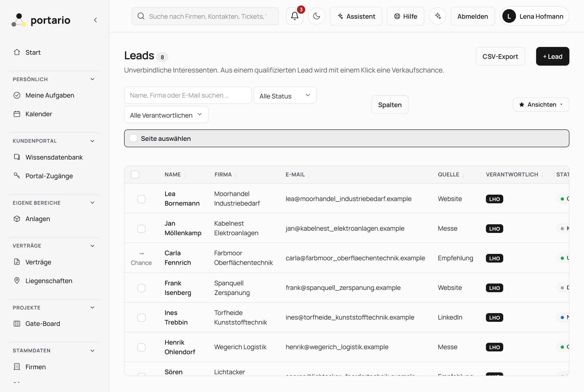This screenshot has width=584, height=392.
Task: Select Frank Isenberg row checkbox
Action: pos(141,288)
